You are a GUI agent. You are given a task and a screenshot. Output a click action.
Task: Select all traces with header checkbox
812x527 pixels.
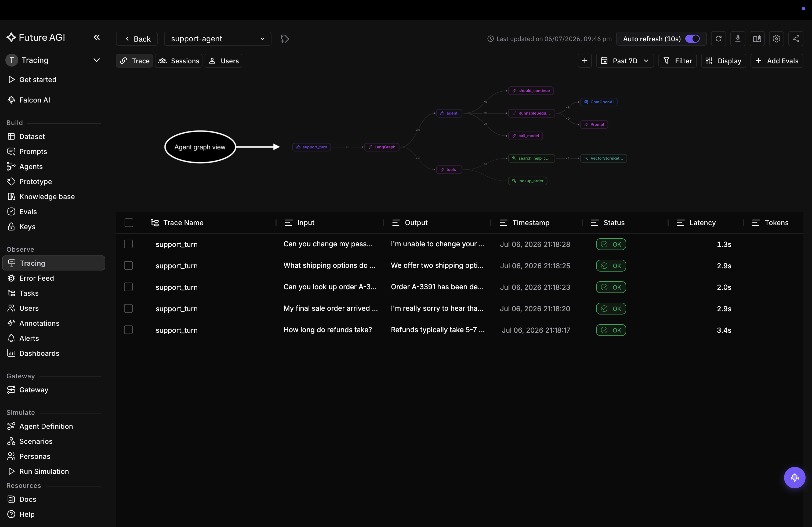click(x=129, y=223)
